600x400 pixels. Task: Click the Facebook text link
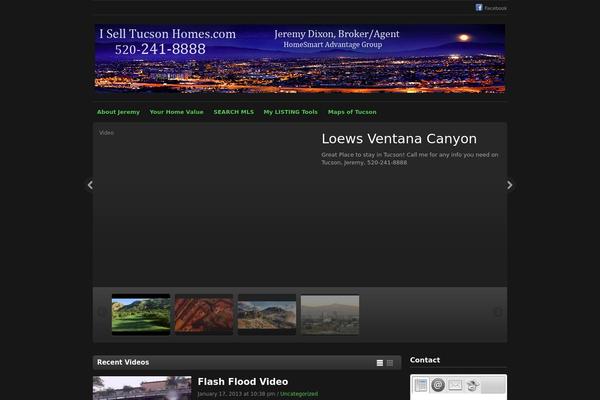(496, 8)
